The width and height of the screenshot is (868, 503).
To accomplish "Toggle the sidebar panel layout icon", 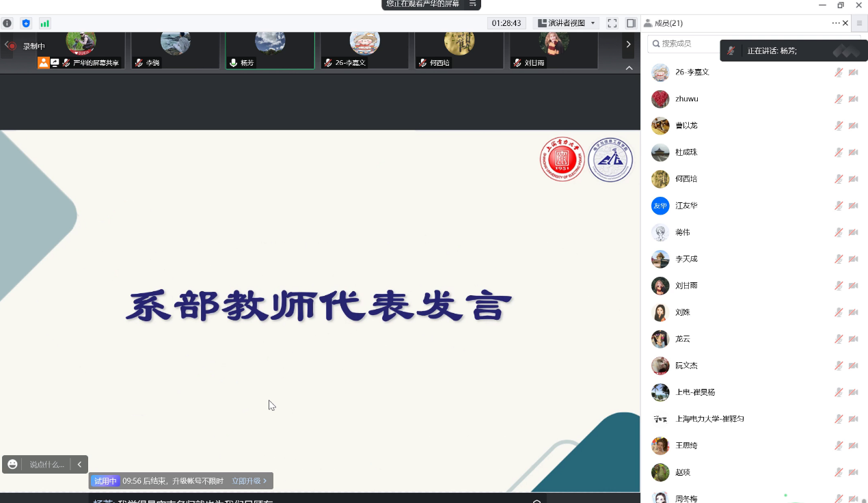I will click(631, 23).
